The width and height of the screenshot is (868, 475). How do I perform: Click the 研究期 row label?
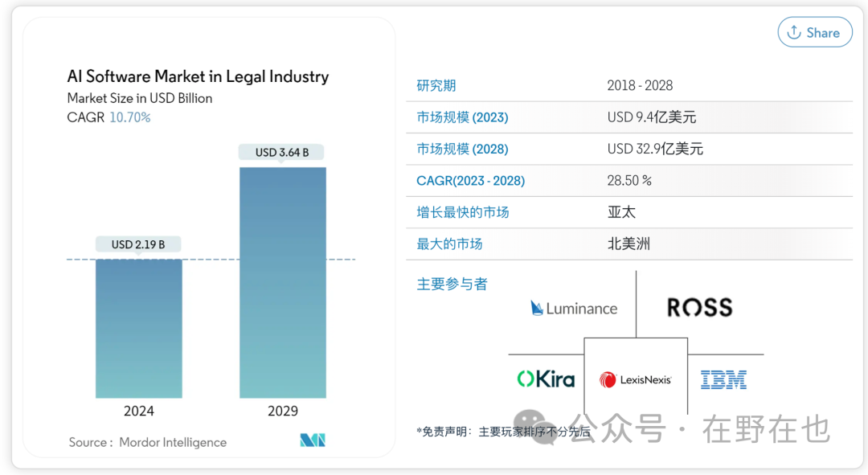pyautogui.click(x=436, y=85)
